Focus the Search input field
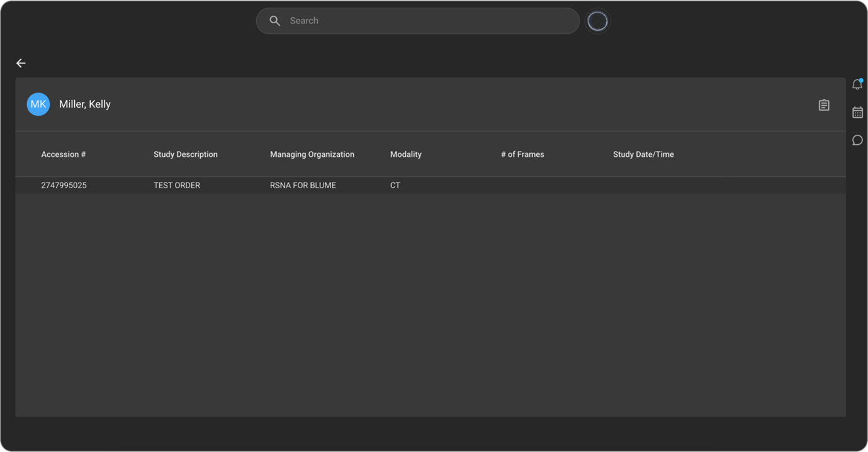 [428, 21]
